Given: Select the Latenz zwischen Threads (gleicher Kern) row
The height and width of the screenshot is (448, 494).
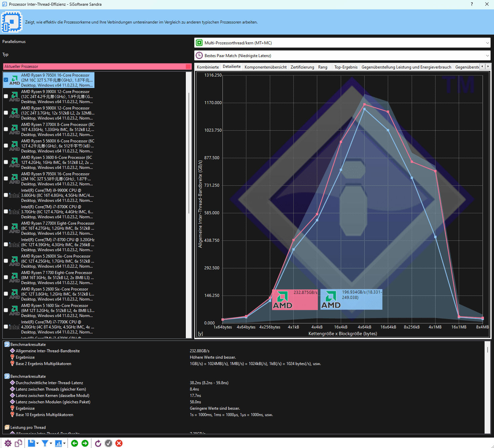Looking at the screenshot, I should coord(51,389).
